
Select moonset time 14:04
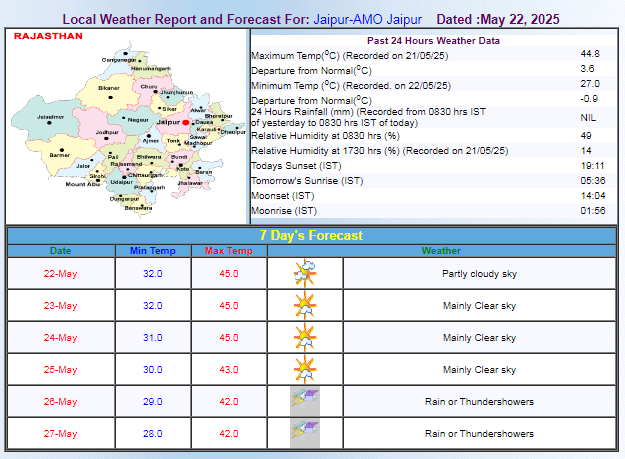(x=593, y=196)
